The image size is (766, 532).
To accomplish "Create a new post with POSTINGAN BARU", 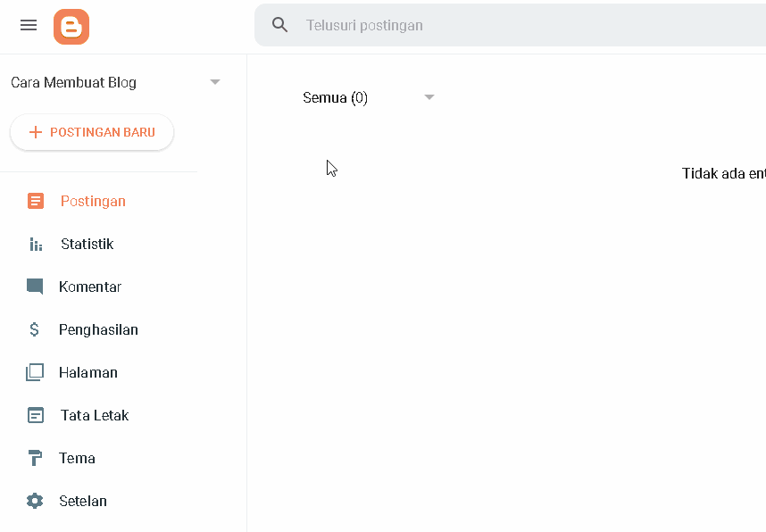I will pyautogui.click(x=92, y=132).
